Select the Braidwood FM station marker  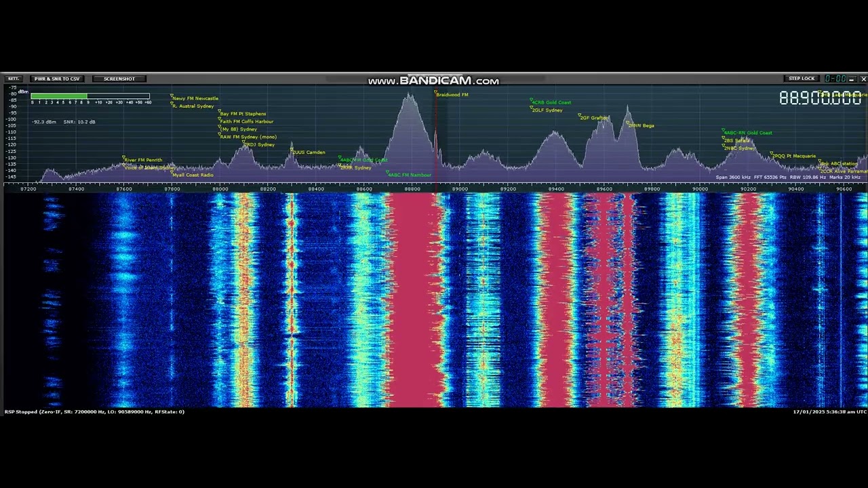coord(452,95)
